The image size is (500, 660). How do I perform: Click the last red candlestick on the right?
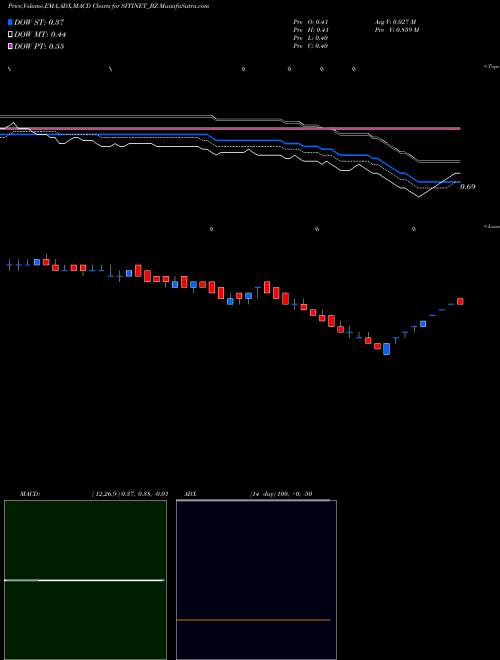pos(460,301)
